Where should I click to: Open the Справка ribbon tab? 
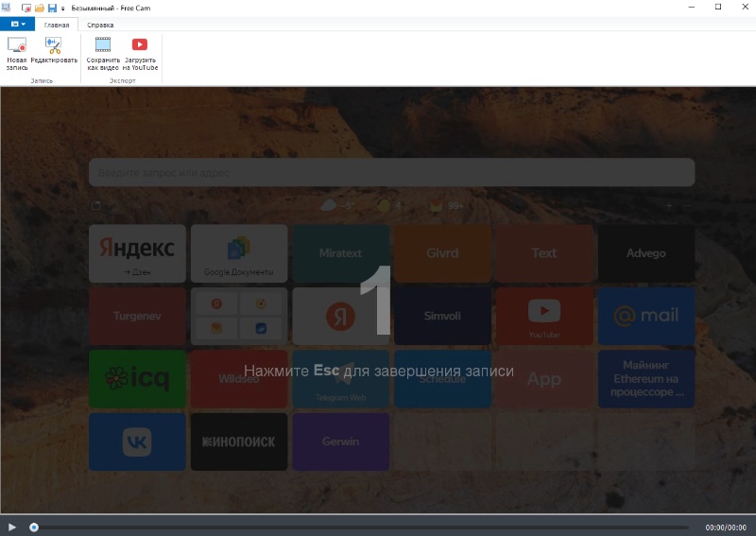point(100,25)
